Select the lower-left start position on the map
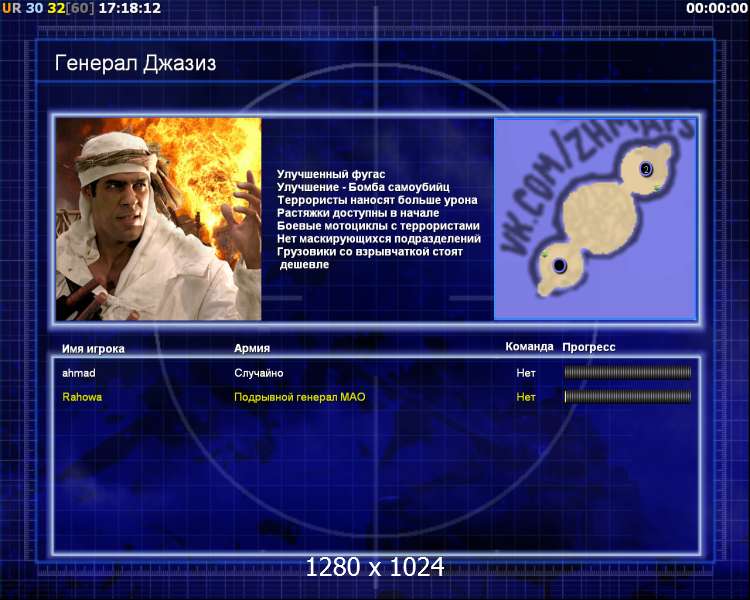750x600 pixels. coord(559,265)
